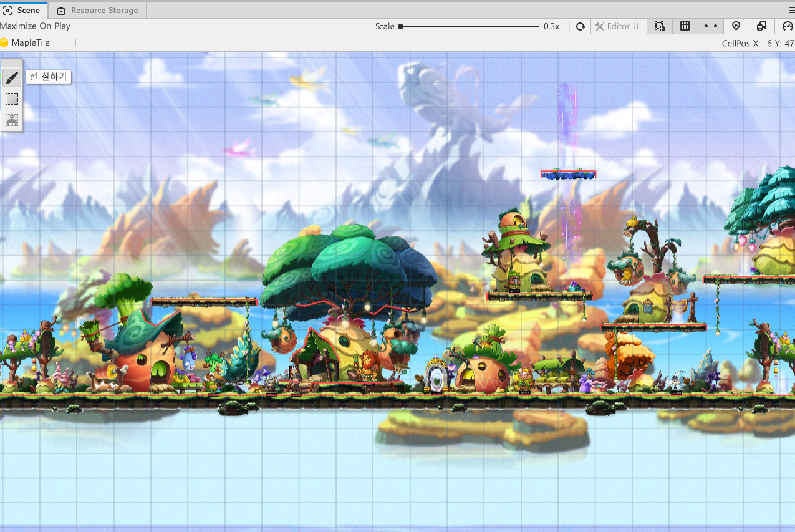The width and height of the screenshot is (795, 532).
Task: Select the entity selection tool with robot icon
Action: pos(12,120)
